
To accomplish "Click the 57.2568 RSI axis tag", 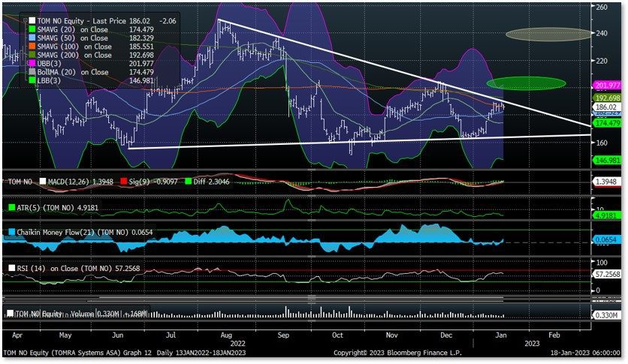I will point(607,275).
